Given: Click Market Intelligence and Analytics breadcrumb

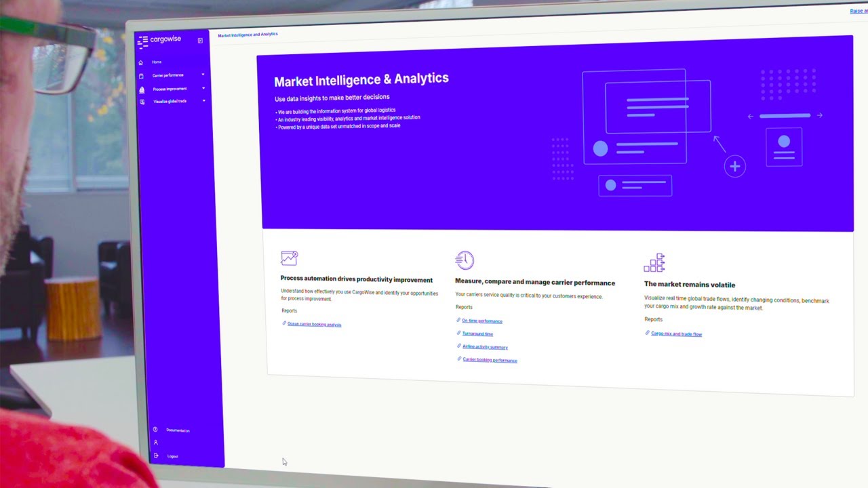Looking at the screenshot, I should [248, 35].
